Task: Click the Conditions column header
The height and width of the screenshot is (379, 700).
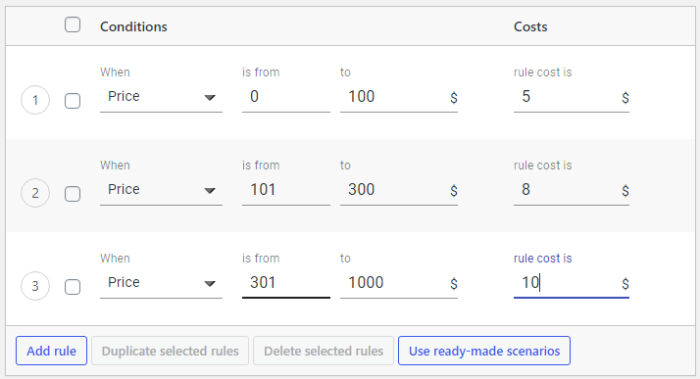Action: pyautogui.click(x=133, y=27)
